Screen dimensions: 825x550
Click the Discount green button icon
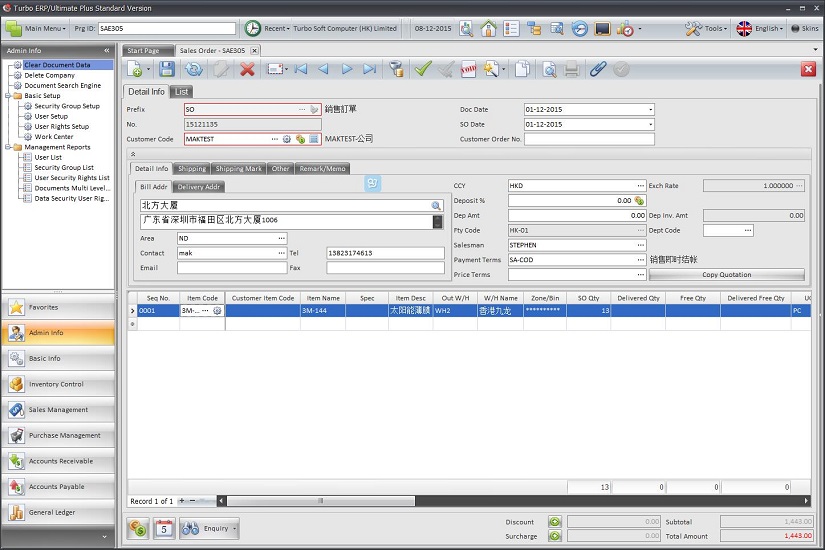pos(555,522)
